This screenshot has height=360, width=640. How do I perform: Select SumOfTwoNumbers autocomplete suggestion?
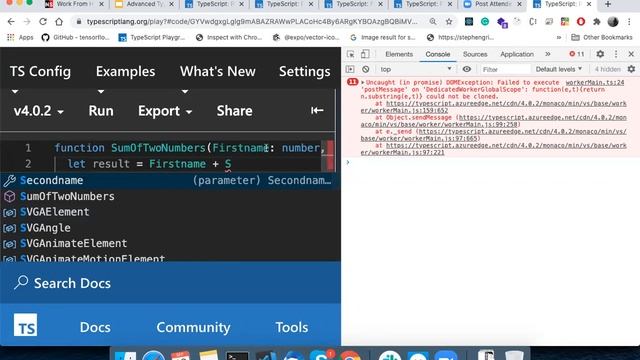170,196
